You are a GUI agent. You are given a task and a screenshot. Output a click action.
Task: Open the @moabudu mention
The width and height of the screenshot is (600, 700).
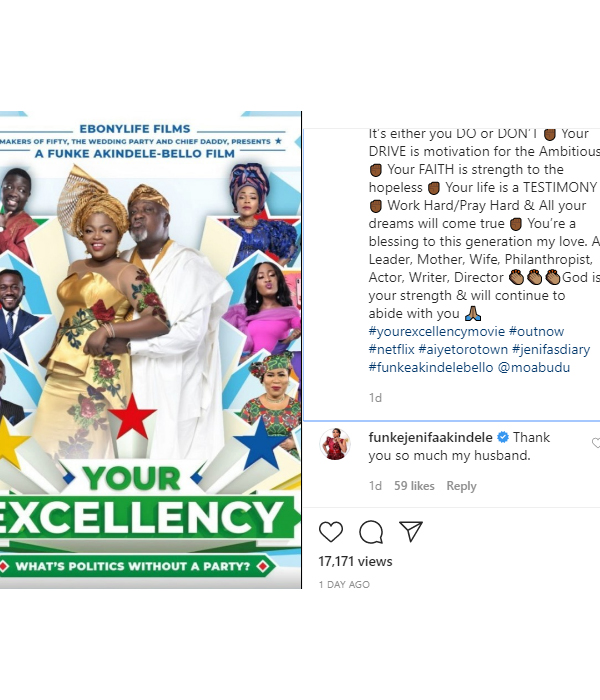click(533, 367)
